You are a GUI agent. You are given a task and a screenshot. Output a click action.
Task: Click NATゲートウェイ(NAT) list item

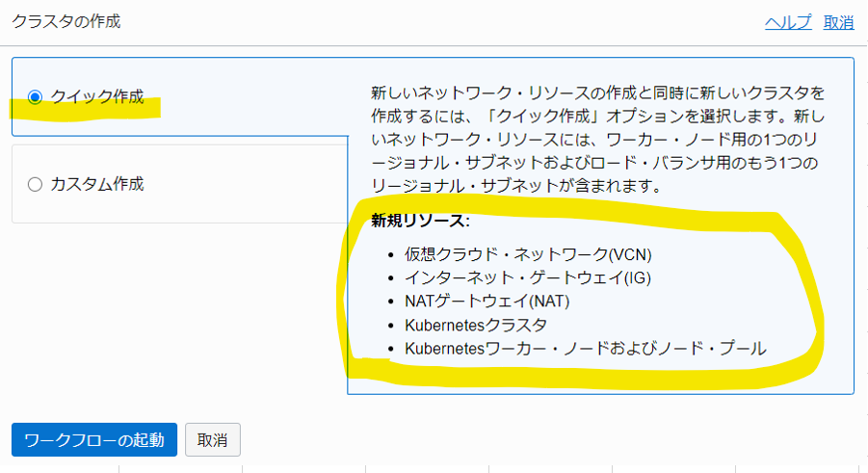[x=487, y=301]
